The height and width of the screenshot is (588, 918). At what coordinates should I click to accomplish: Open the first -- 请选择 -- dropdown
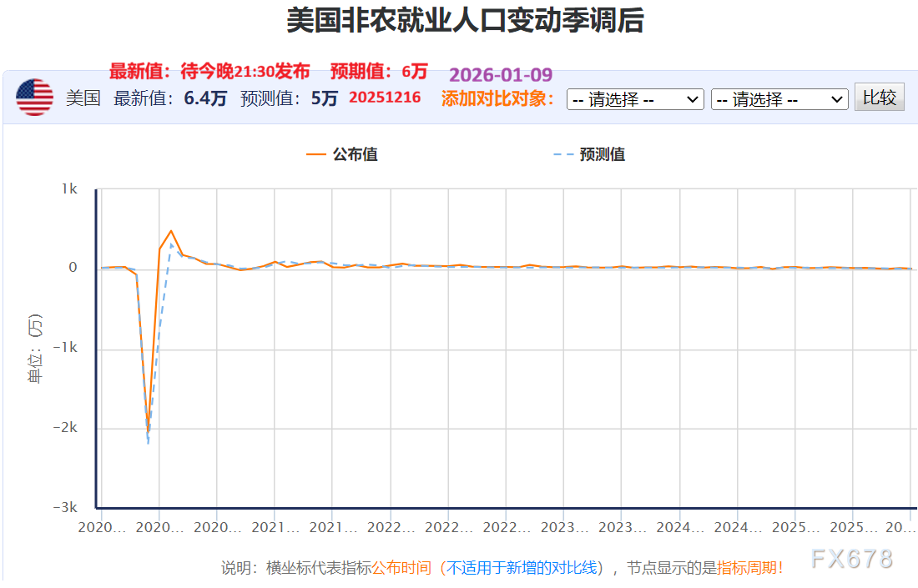(635, 98)
